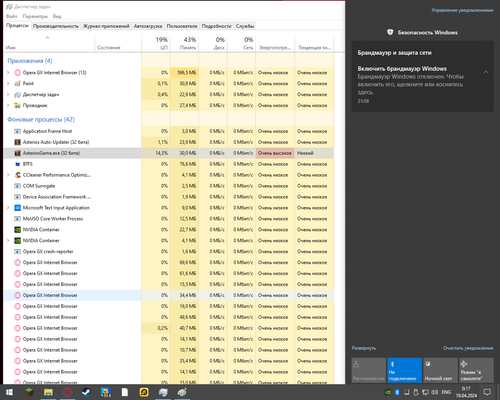Click the Windows Security shield icon
The image size is (500, 400).
390,32
